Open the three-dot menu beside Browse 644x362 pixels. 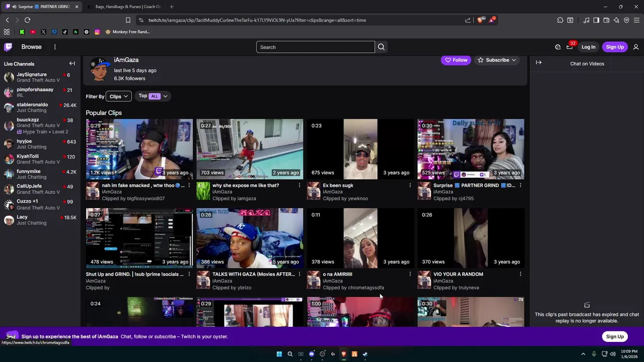click(x=55, y=47)
